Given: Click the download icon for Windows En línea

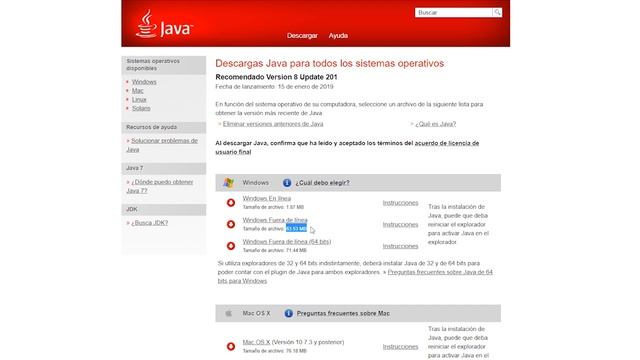Looking at the screenshot, I should [231, 202].
